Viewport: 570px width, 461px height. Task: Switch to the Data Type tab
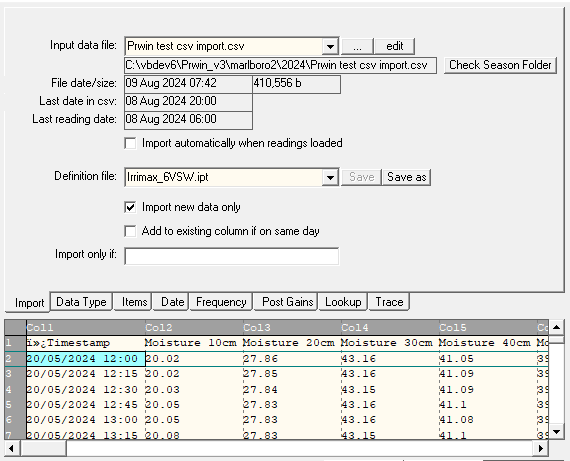tap(81, 302)
